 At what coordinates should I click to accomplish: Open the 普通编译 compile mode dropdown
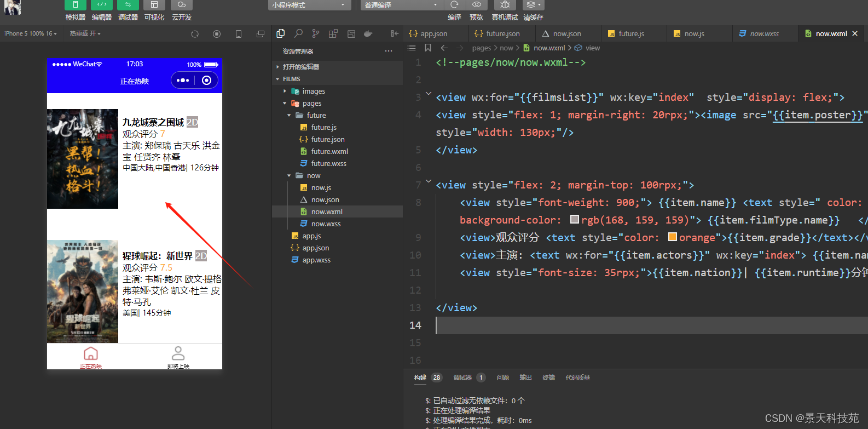(402, 5)
